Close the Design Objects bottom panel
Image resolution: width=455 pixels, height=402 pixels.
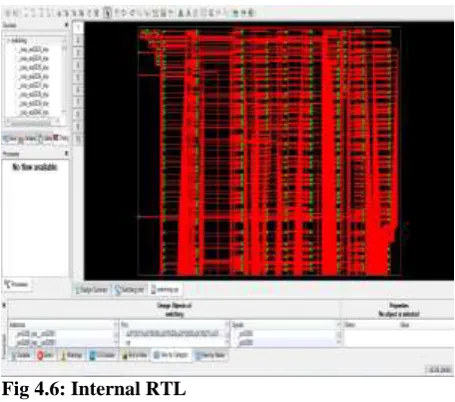pos(4,305)
